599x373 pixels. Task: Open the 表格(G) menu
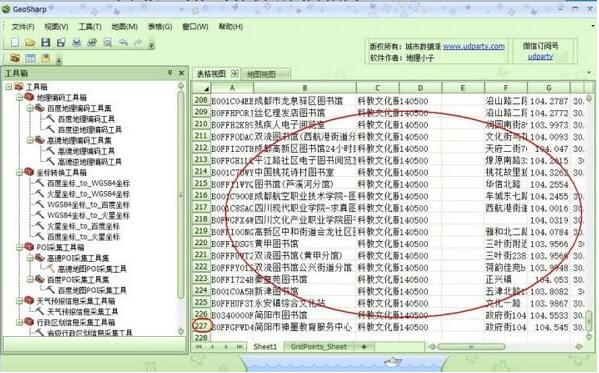tap(160, 27)
